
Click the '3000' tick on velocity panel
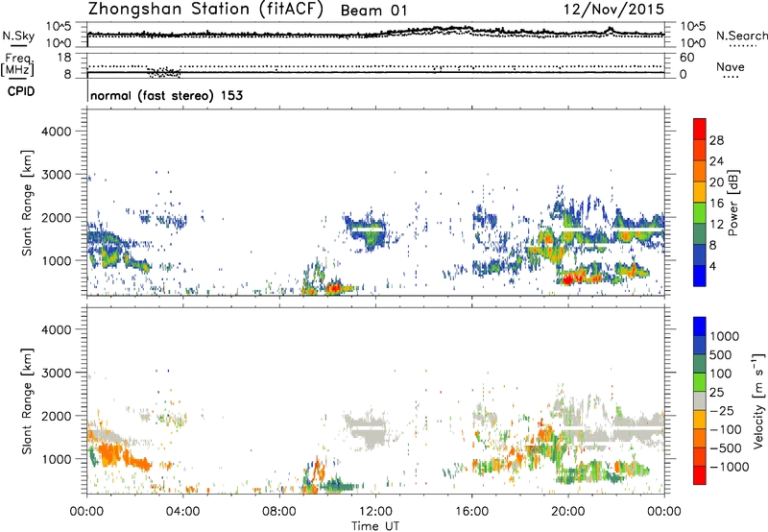pos(56,373)
